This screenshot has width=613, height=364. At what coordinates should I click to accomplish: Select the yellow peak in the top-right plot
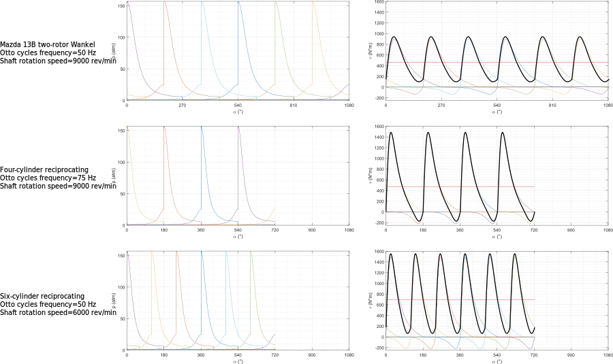pos(580,42)
